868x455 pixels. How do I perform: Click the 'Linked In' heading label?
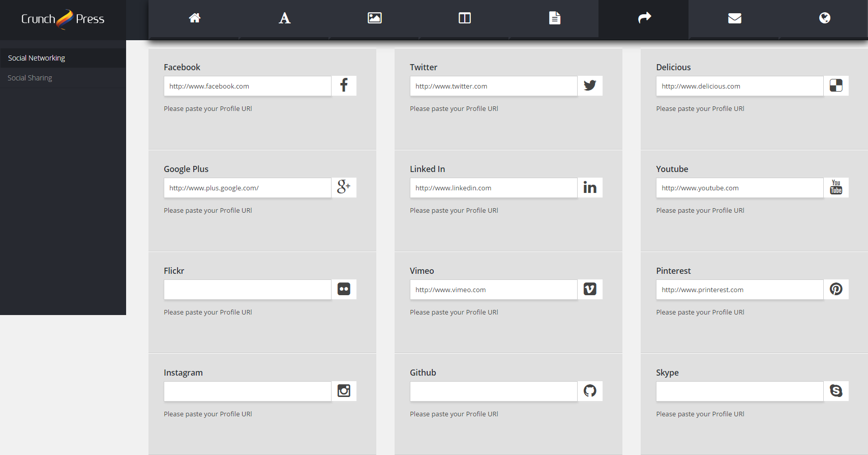click(x=427, y=169)
